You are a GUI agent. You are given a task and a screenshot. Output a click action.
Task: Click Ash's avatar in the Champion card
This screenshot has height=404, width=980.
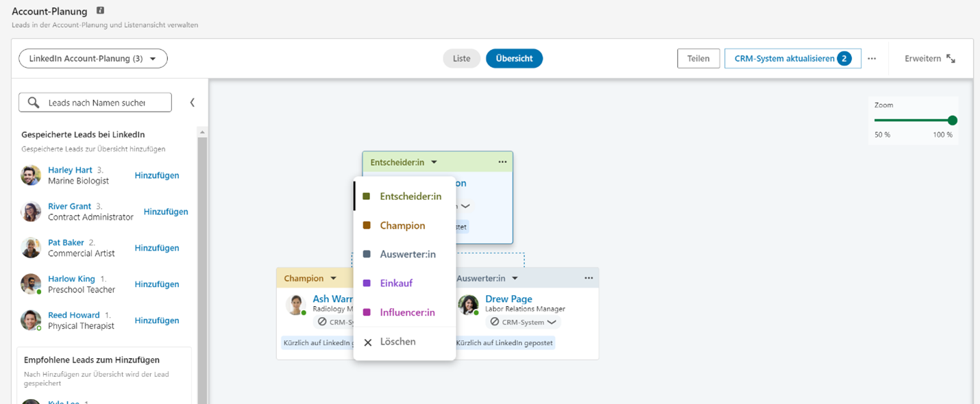click(296, 305)
